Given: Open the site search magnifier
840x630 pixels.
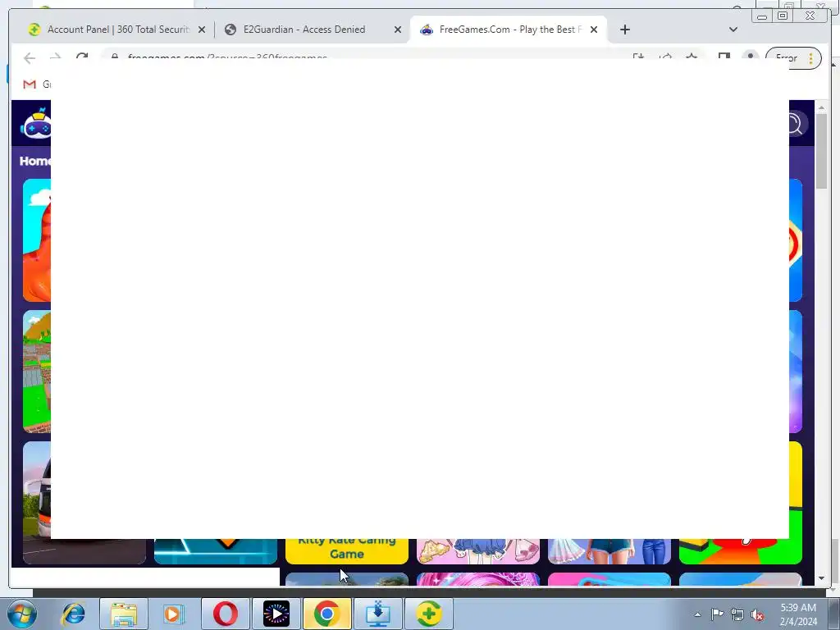Looking at the screenshot, I should (x=794, y=124).
